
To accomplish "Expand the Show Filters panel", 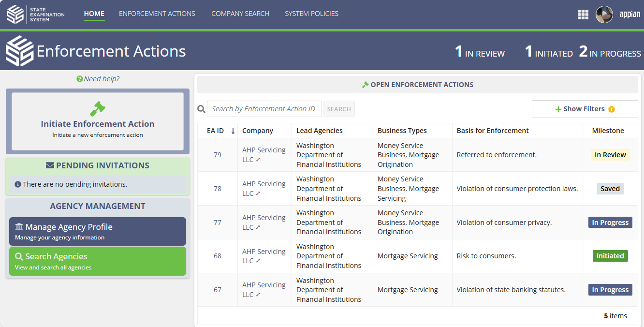I will pos(584,109).
